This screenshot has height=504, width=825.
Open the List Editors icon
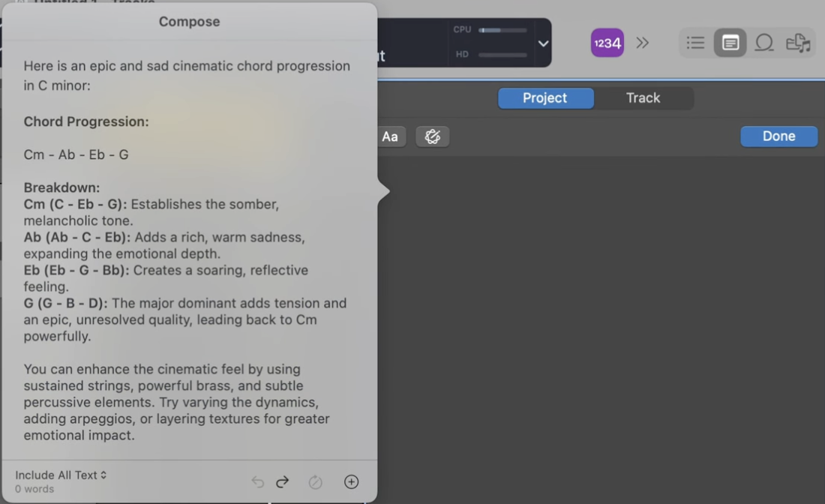pyautogui.click(x=695, y=43)
